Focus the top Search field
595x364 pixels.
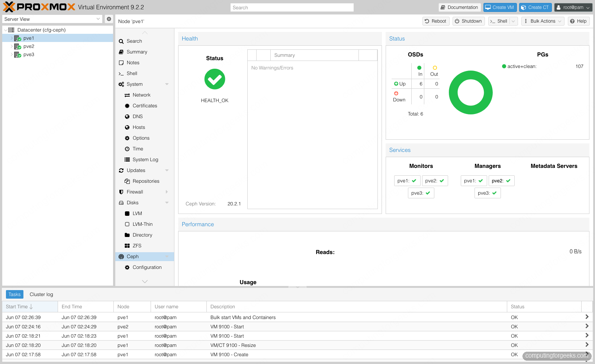click(x=292, y=7)
